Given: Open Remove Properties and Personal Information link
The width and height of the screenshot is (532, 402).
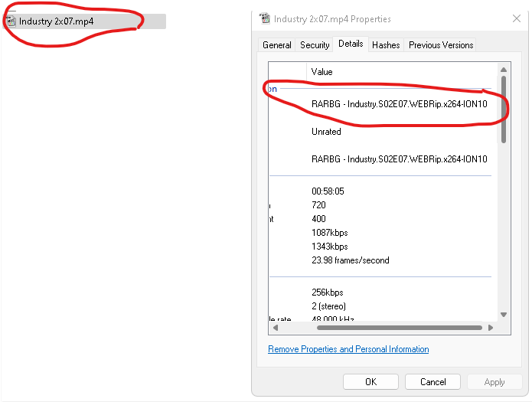Looking at the screenshot, I should click(x=348, y=349).
